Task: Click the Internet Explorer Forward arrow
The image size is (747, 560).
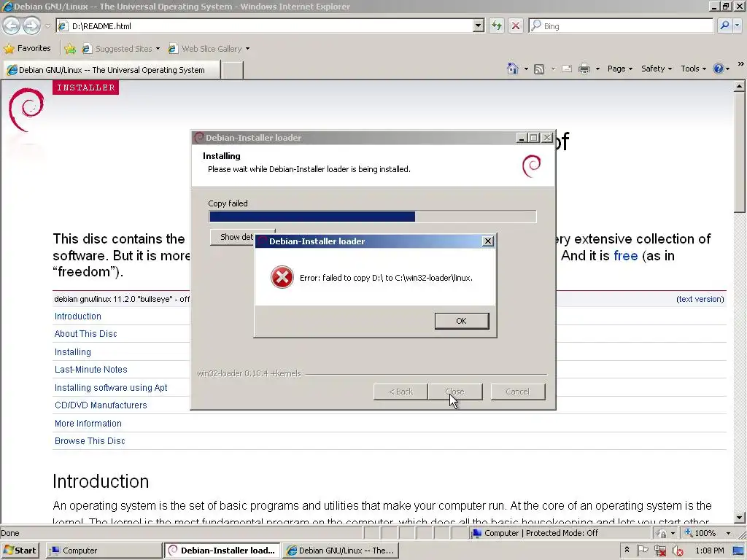Action: [x=31, y=26]
